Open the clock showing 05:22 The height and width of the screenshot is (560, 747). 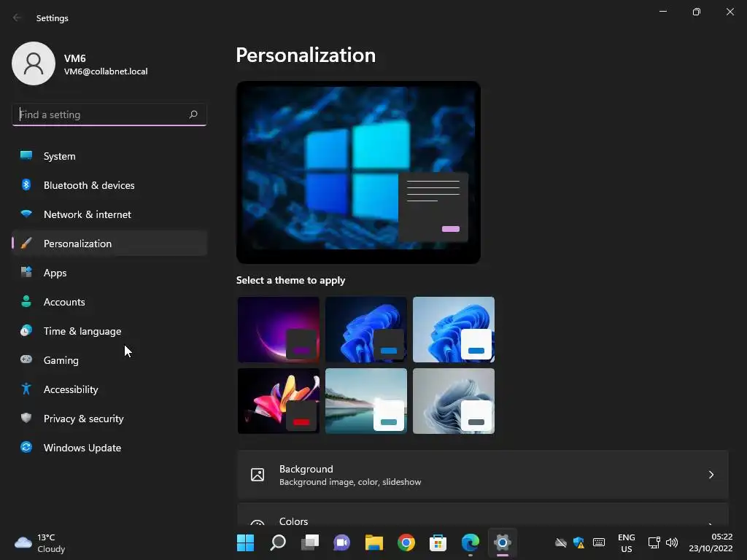(x=711, y=542)
